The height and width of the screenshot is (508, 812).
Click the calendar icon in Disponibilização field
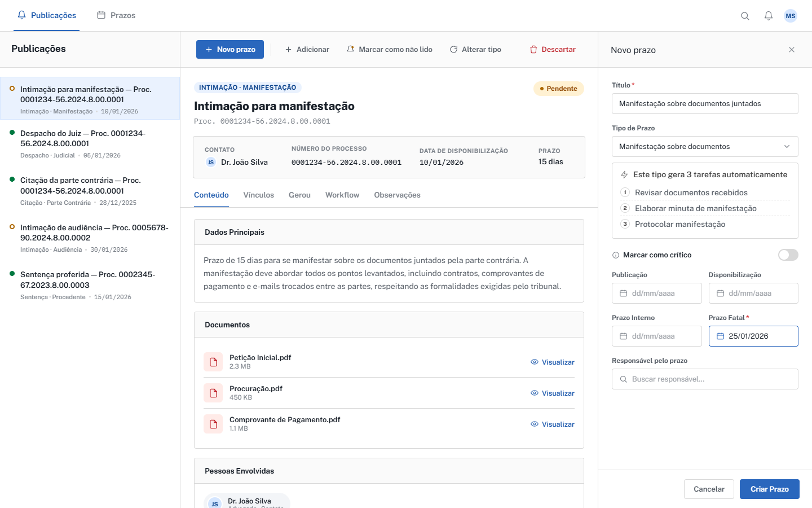pyautogui.click(x=720, y=294)
